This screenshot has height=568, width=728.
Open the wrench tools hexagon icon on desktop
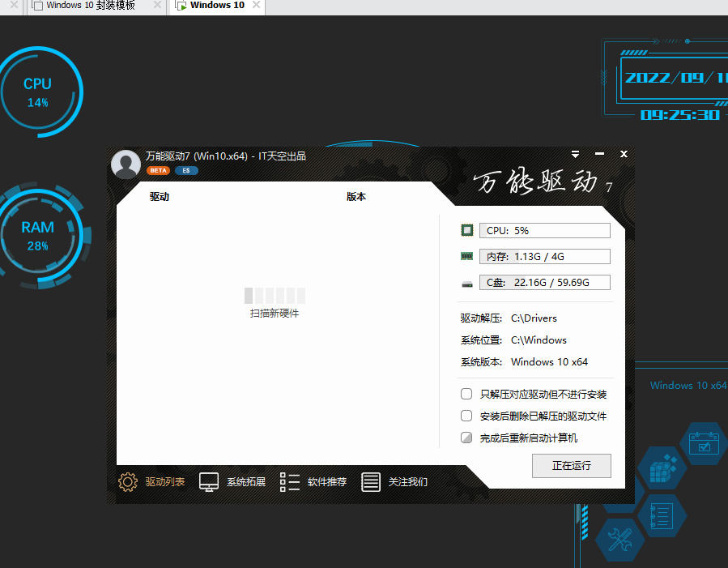[620, 540]
